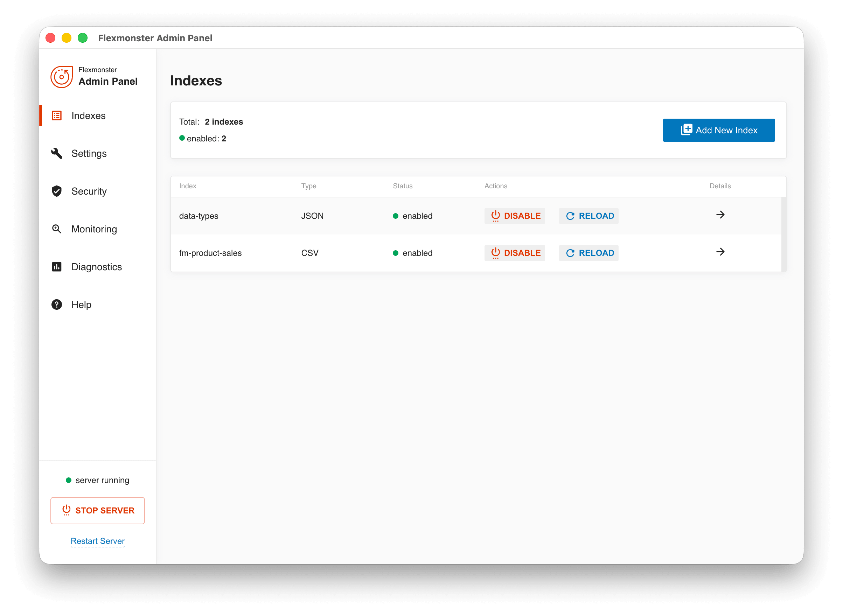Disable the fm-product-sales index
843x616 pixels.
tap(515, 253)
